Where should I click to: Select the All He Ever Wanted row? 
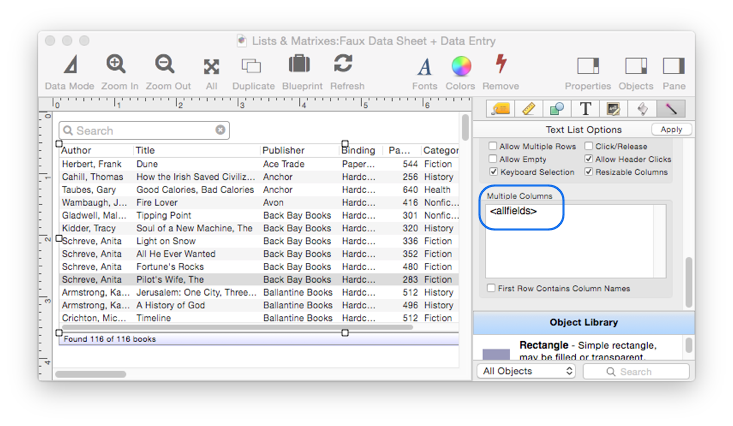259,254
